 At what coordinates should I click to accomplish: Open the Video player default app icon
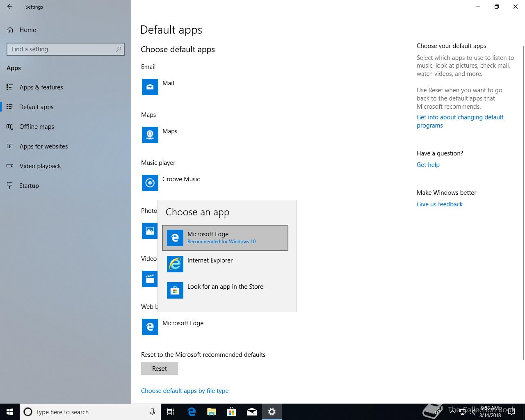pyautogui.click(x=150, y=279)
